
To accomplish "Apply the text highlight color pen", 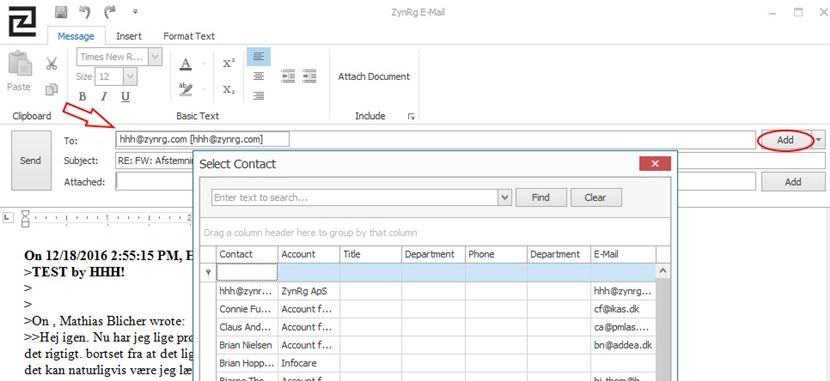I will tap(185, 89).
